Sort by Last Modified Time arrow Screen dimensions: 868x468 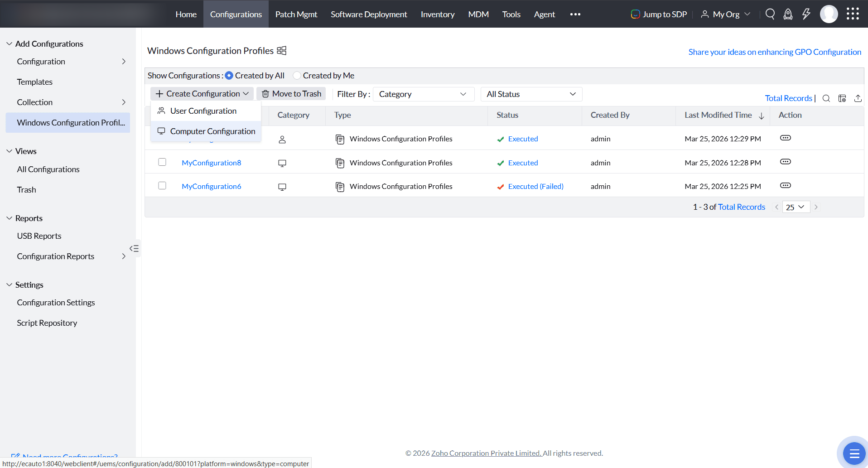pos(762,116)
